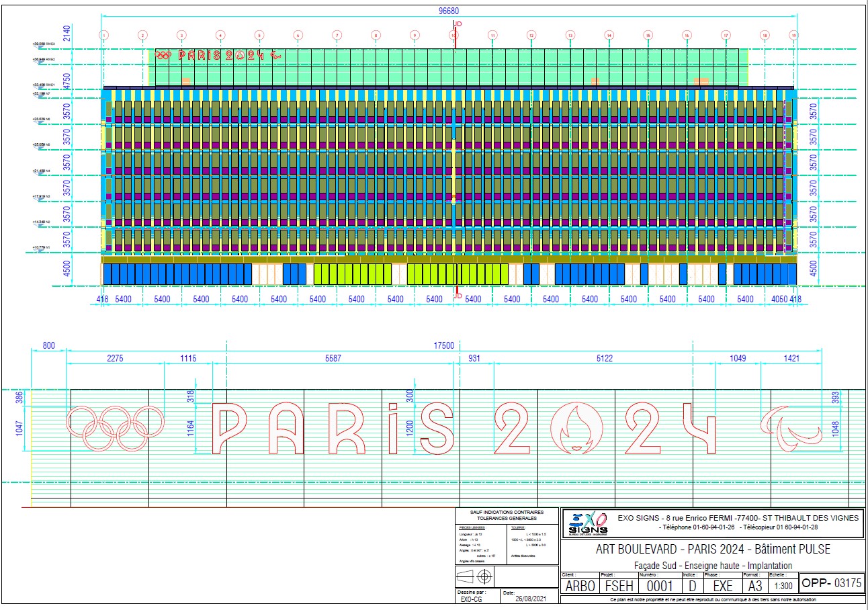The image size is (868, 610).
Task: Click the 393 vertical dimension
Action: click(x=836, y=398)
